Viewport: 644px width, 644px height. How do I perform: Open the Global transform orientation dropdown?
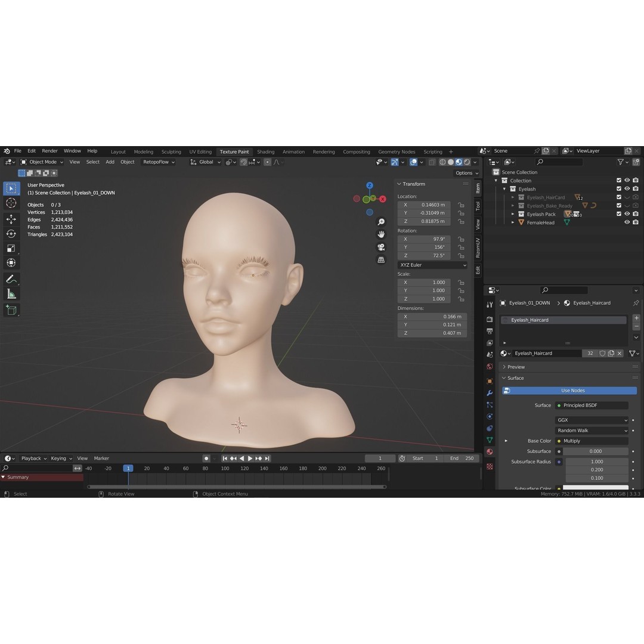coord(205,162)
